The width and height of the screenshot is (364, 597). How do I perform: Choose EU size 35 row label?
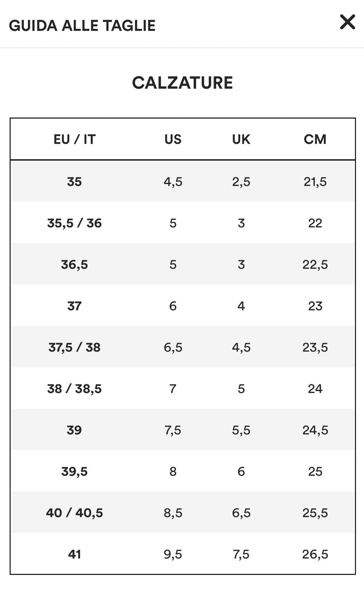pyautogui.click(x=74, y=182)
